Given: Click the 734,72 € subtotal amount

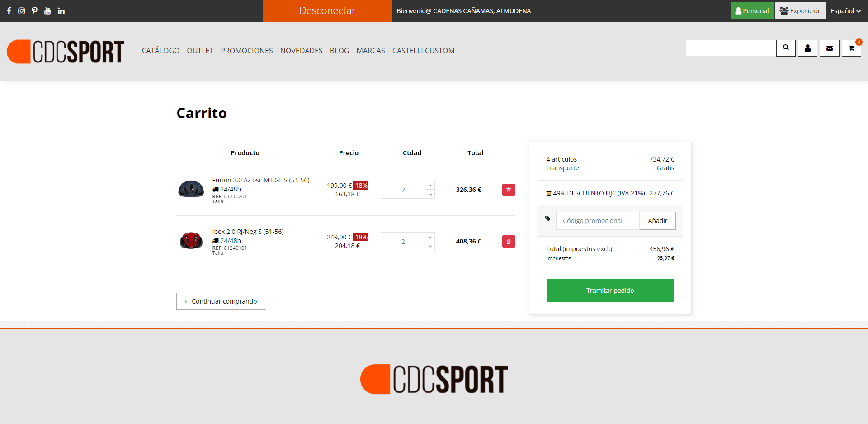Looking at the screenshot, I should click(662, 159).
